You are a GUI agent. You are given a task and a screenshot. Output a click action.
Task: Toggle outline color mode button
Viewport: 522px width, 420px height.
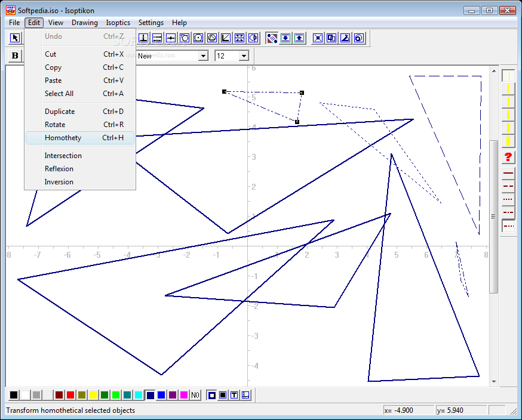tap(212, 395)
